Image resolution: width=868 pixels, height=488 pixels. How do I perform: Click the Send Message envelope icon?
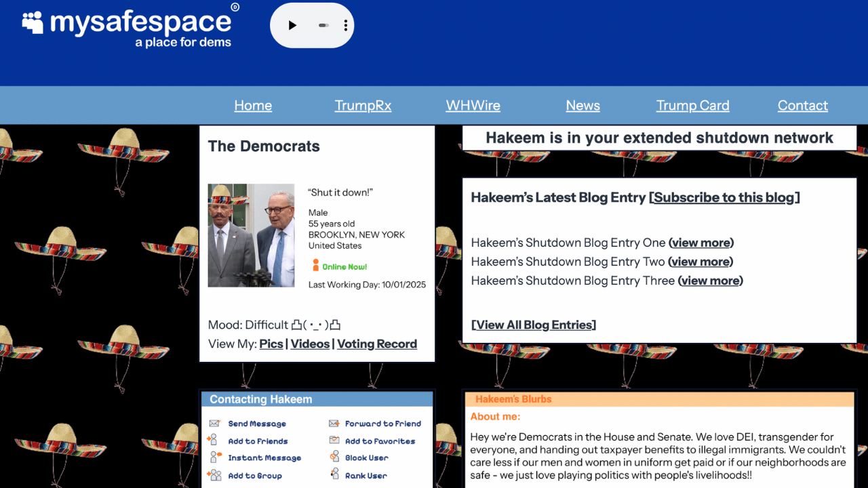tap(214, 424)
